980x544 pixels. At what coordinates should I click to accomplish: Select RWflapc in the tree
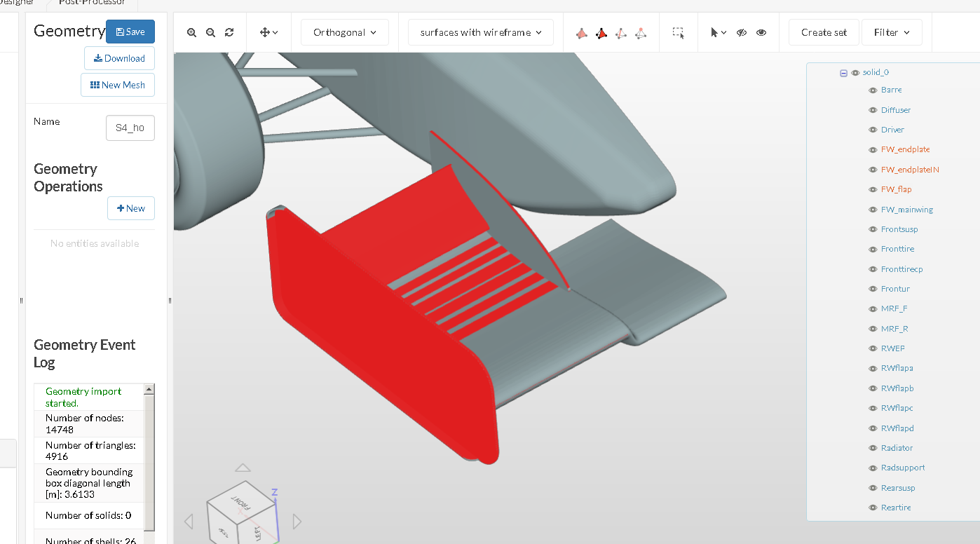point(897,408)
